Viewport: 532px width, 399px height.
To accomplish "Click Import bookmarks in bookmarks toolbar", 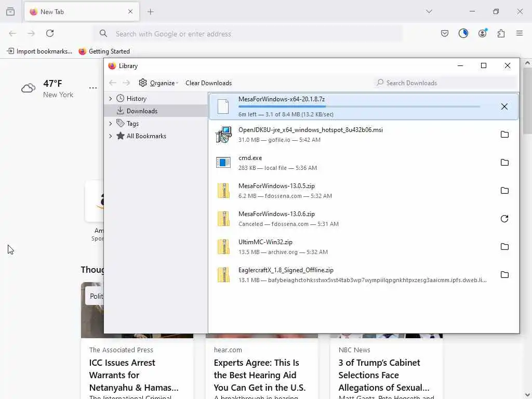I will [39, 51].
